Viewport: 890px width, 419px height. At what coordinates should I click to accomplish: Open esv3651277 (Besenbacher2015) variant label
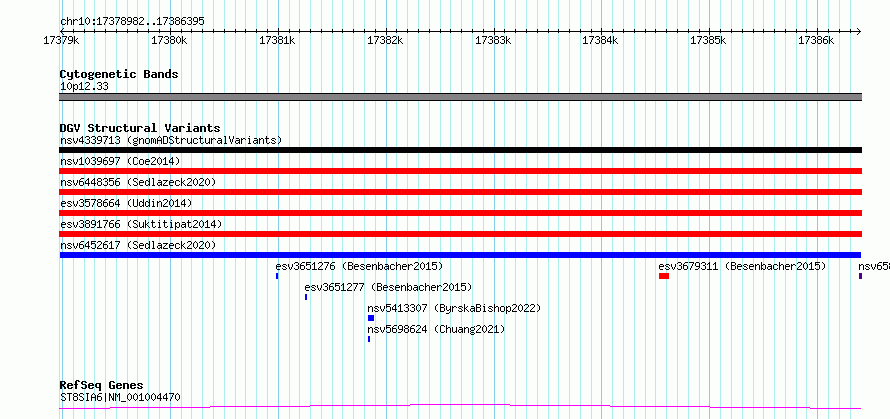388,287
